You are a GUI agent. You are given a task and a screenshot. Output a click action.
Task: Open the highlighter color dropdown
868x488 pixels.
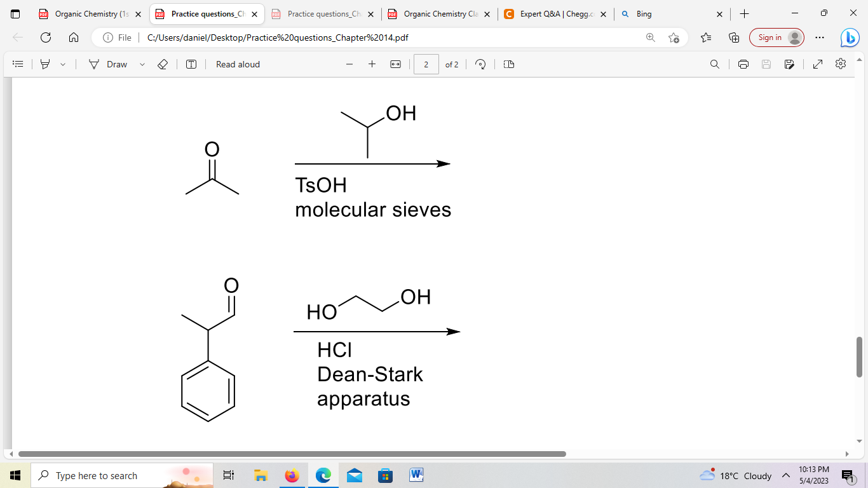point(62,64)
